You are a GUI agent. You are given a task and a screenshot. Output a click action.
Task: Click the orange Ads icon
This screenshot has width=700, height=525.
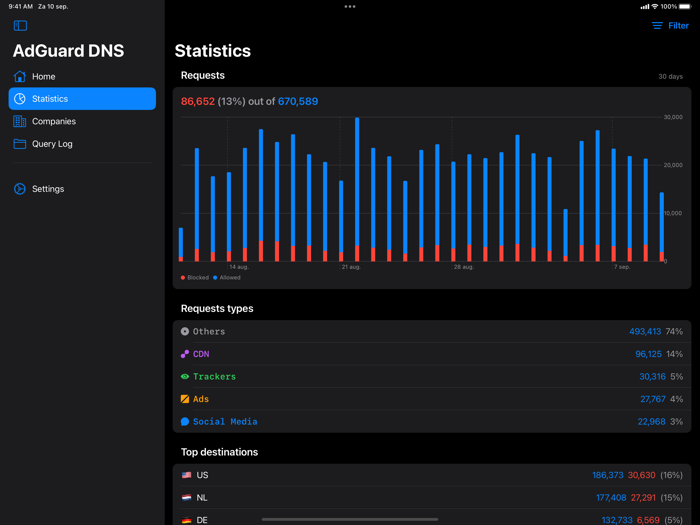pos(185,399)
